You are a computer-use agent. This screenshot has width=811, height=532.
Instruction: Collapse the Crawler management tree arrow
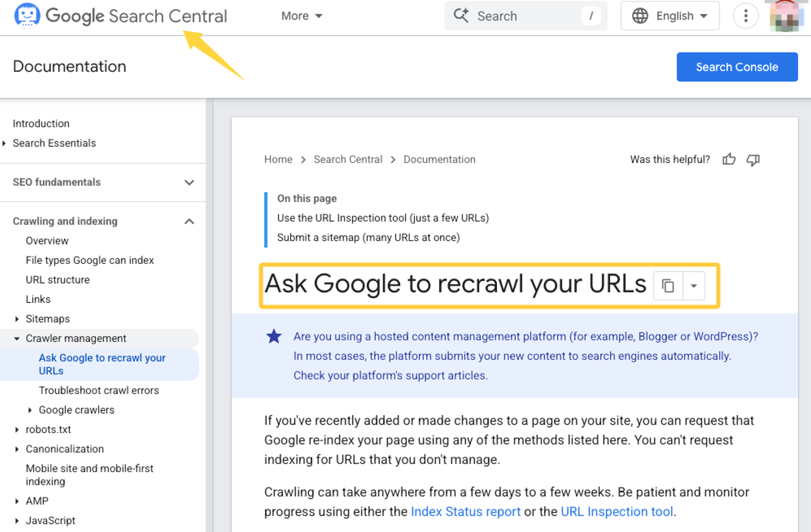tap(17, 338)
